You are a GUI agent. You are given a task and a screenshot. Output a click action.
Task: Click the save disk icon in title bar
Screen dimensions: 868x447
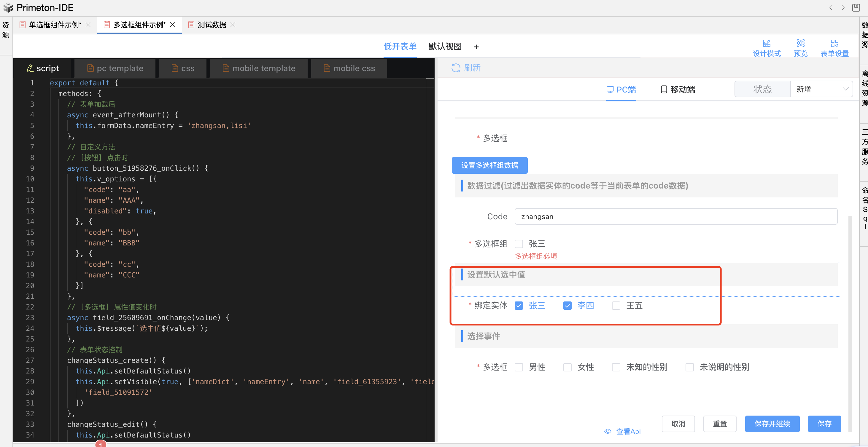coord(856,7)
